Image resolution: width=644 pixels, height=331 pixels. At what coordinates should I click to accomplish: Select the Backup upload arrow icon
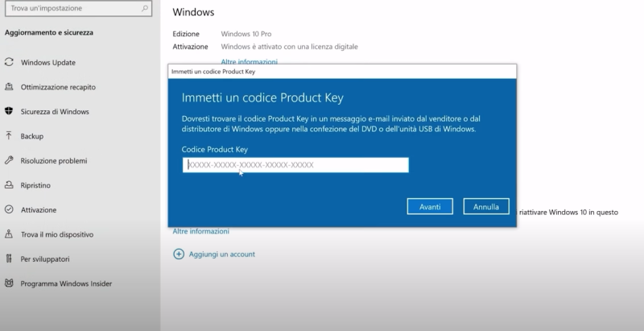pos(9,136)
